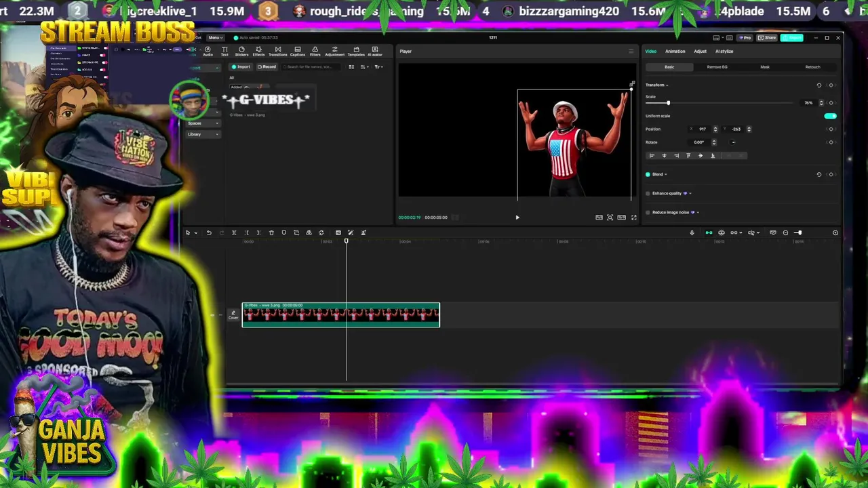
Task: Select the Retouch sub-tab
Action: [x=812, y=67]
